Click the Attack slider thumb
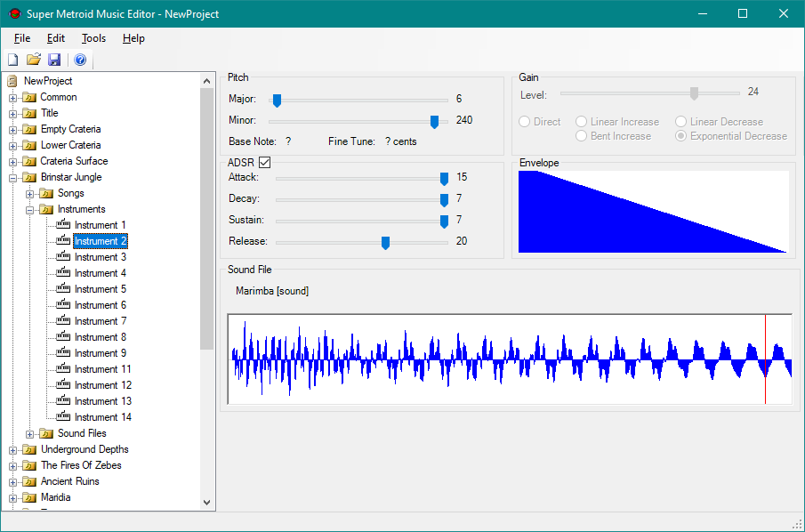 (444, 178)
